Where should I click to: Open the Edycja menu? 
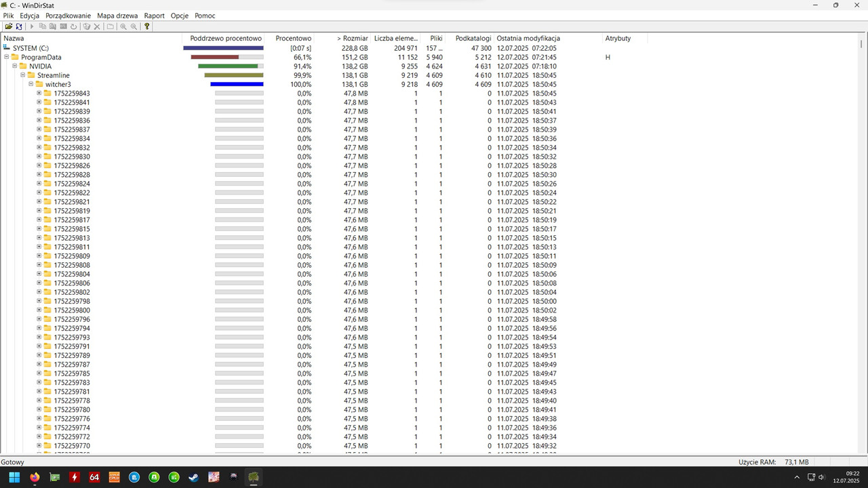[30, 16]
